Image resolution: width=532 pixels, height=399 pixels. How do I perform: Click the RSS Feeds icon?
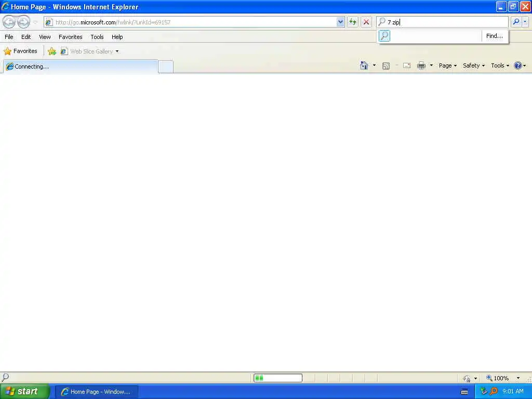click(x=386, y=66)
